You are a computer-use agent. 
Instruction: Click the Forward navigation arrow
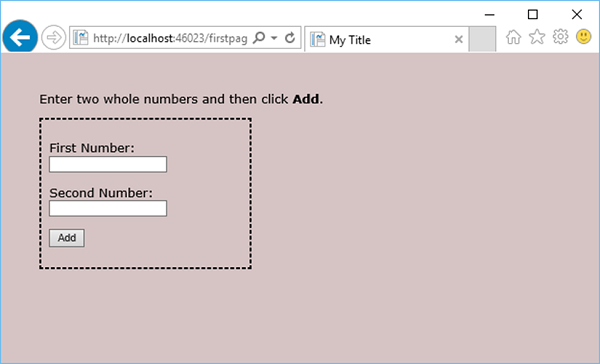(54, 38)
